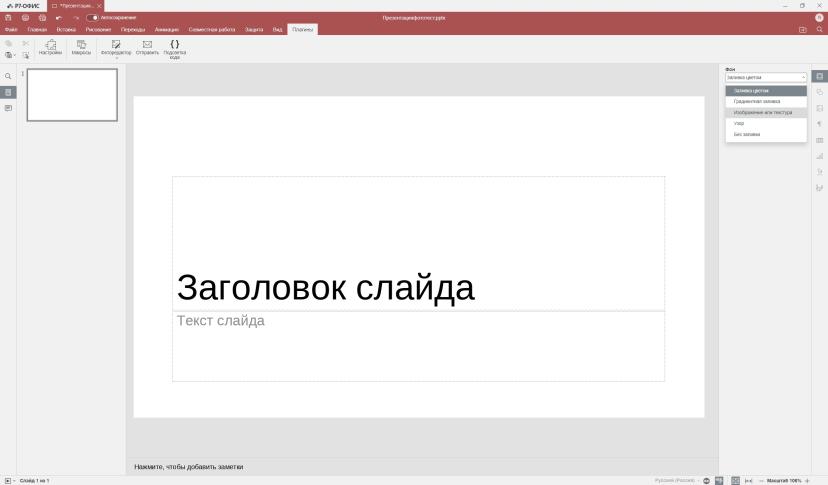Viewport: 828px width, 485px height.
Task: Choose Узор fill option
Action: point(766,124)
